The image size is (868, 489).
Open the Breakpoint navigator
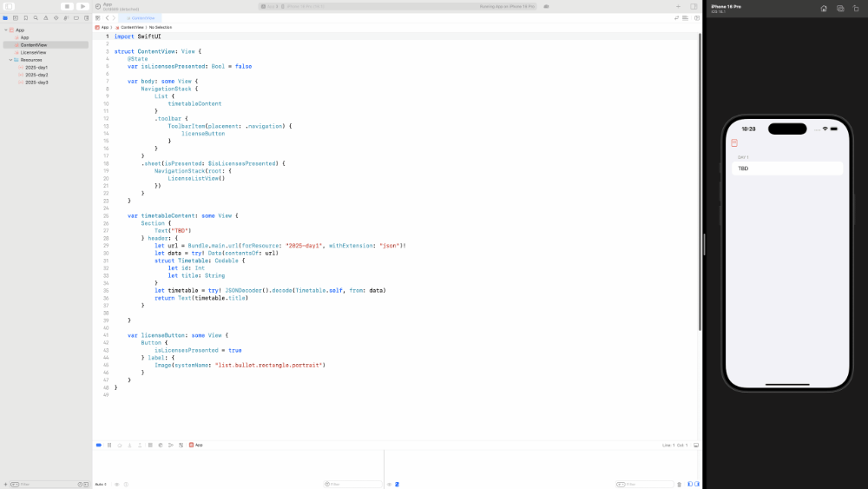[x=76, y=18]
